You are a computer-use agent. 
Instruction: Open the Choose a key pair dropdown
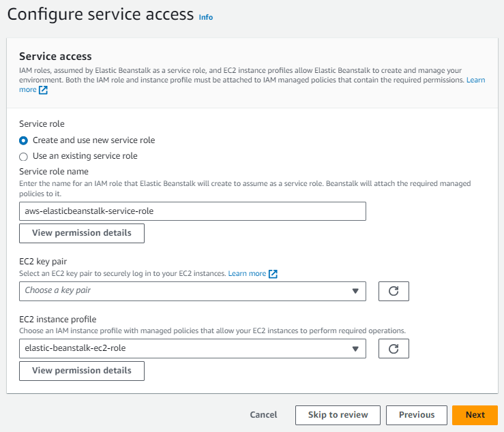(192, 291)
